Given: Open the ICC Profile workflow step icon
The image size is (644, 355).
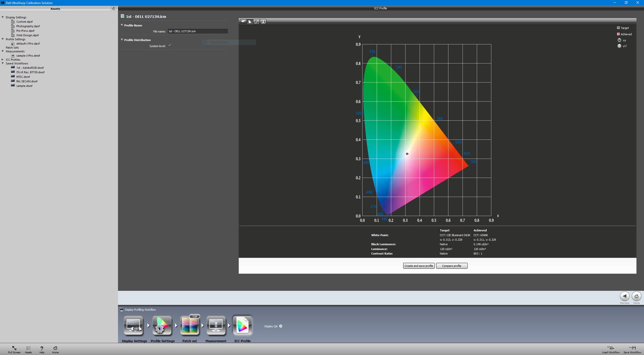Looking at the screenshot, I should pyautogui.click(x=242, y=325).
